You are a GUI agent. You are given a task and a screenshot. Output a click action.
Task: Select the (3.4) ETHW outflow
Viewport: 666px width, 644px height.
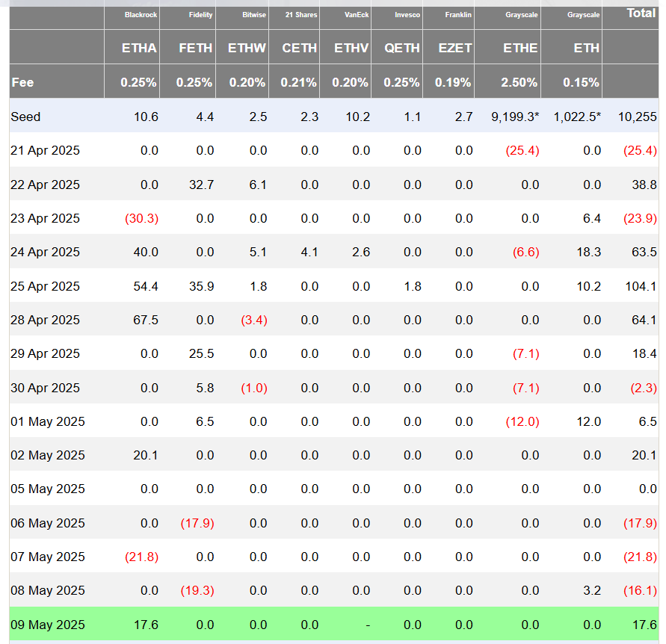[x=254, y=320]
